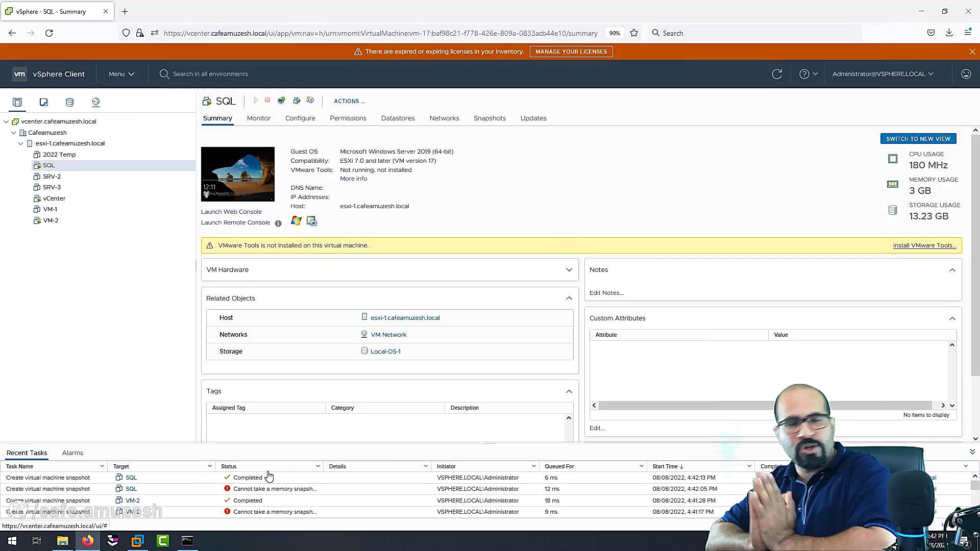Screen dimensions: 980x551
Task: Click MANAGE YOUR LICENSES button
Action: click(571, 52)
